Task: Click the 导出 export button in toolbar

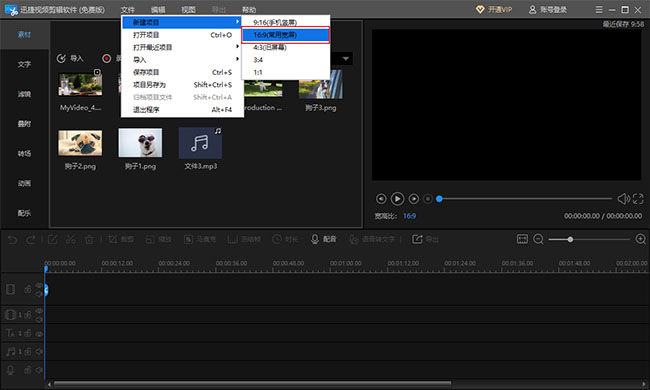Action: pyautogui.click(x=425, y=240)
